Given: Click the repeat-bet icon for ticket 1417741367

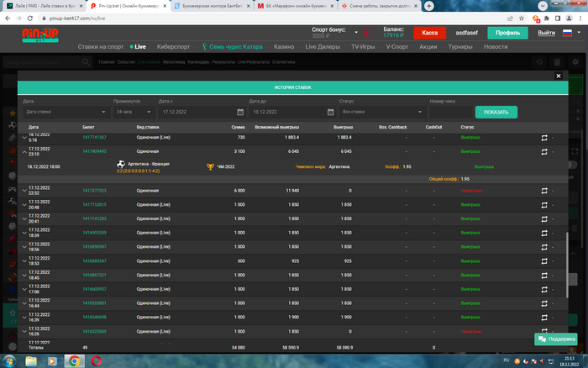Looking at the screenshot, I should pyautogui.click(x=544, y=138).
